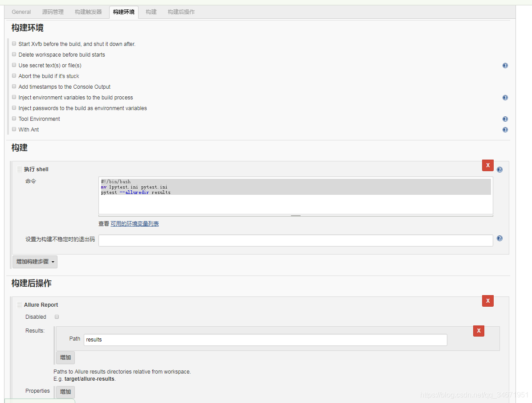Grab the shell textarea resize handle
Image resolution: width=532 pixels, height=403 pixels.
click(x=295, y=216)
